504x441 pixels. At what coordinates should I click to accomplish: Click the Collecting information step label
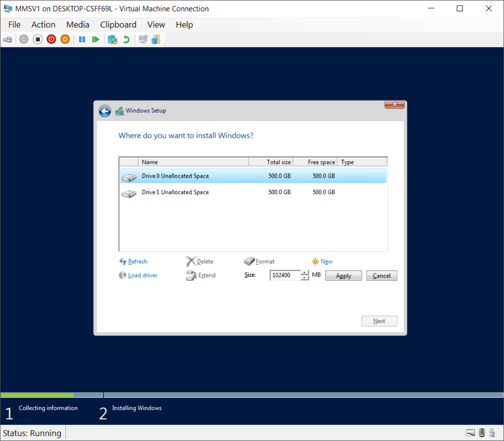click(48, 408)
